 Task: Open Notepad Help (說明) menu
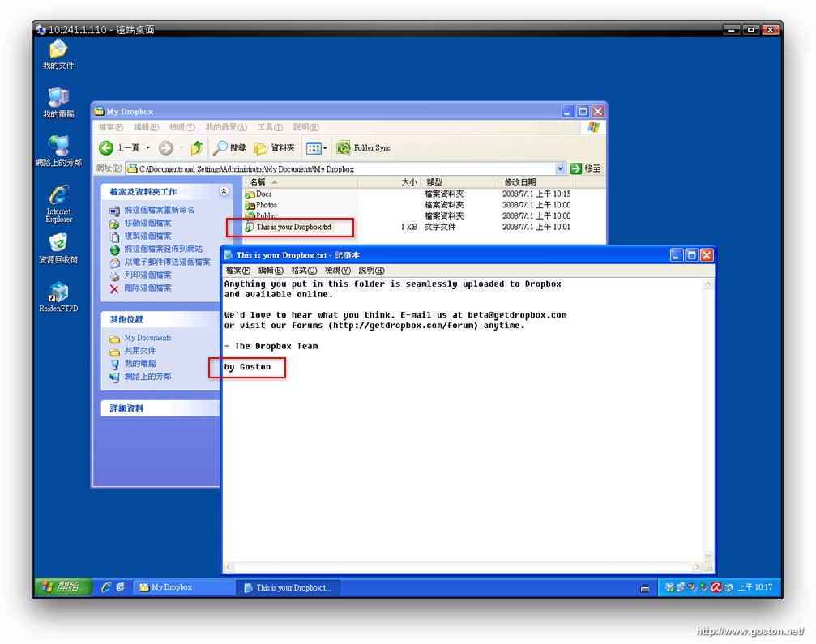(371, 271)
